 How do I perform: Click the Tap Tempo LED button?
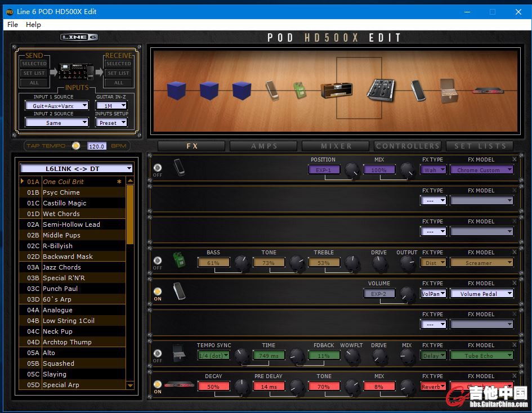[75, 146]
